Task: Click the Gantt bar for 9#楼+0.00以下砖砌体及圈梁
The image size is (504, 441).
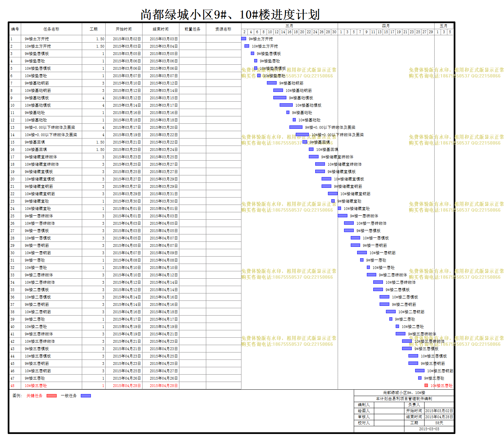Action: click(296, 127)
